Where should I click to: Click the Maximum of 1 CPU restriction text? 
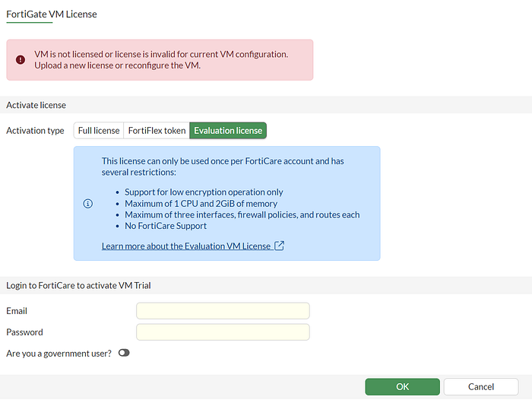coord(201,203)
